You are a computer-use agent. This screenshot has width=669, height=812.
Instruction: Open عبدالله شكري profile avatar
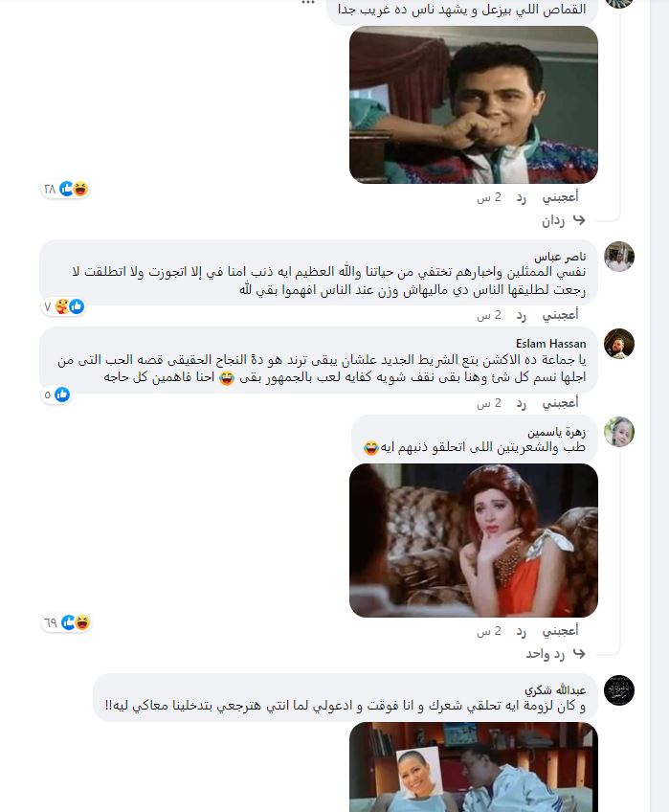pyautogui.click(x=619, y=689)
